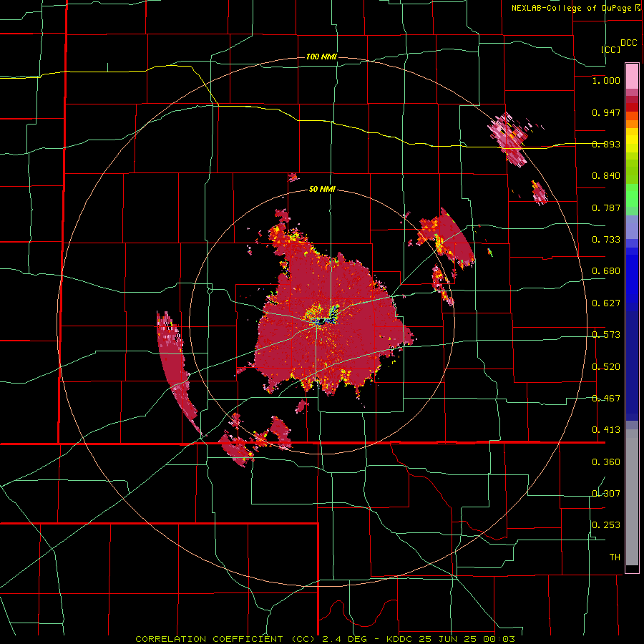Click the 0.787 legend value
644x644 pixels.
606,208
